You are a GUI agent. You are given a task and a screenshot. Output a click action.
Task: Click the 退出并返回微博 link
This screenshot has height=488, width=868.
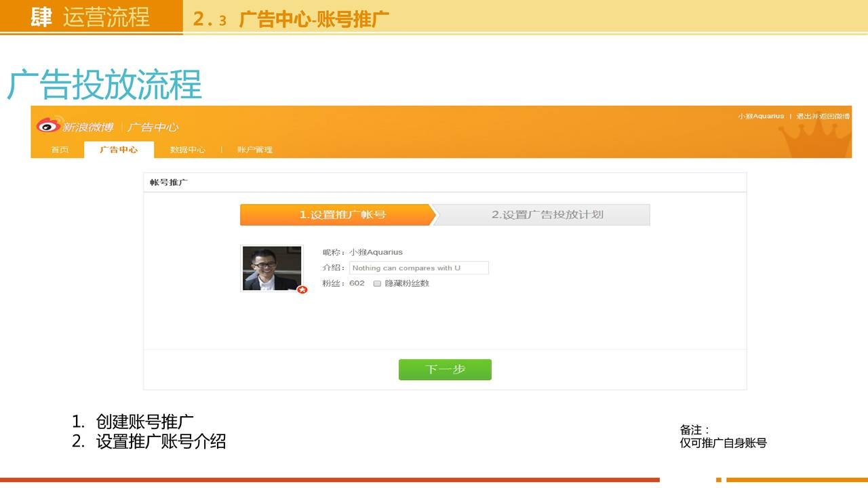click(x=823, y=117)
